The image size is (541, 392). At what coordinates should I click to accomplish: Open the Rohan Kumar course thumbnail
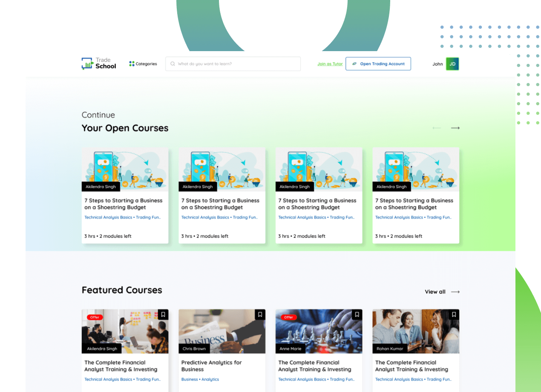pyautogui.click(x=416, y=331)
